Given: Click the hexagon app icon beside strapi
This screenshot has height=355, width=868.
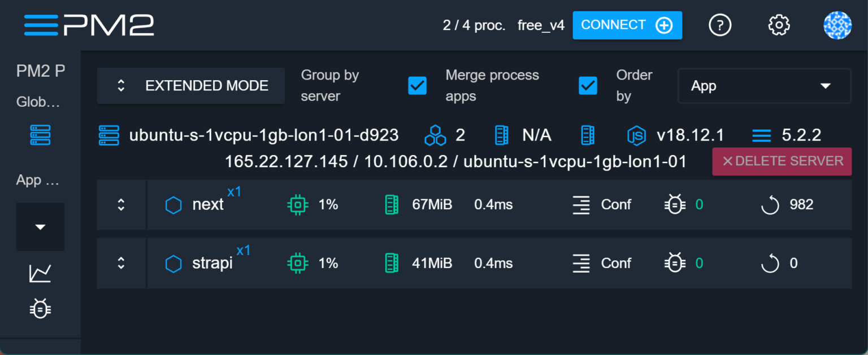Looking at the screenshot, I should click(x=173, y=263).
